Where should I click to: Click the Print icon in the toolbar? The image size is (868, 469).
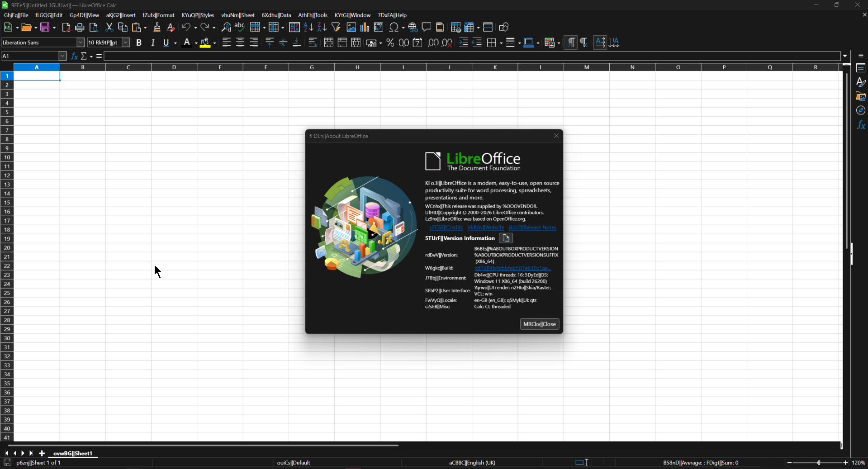80,28
